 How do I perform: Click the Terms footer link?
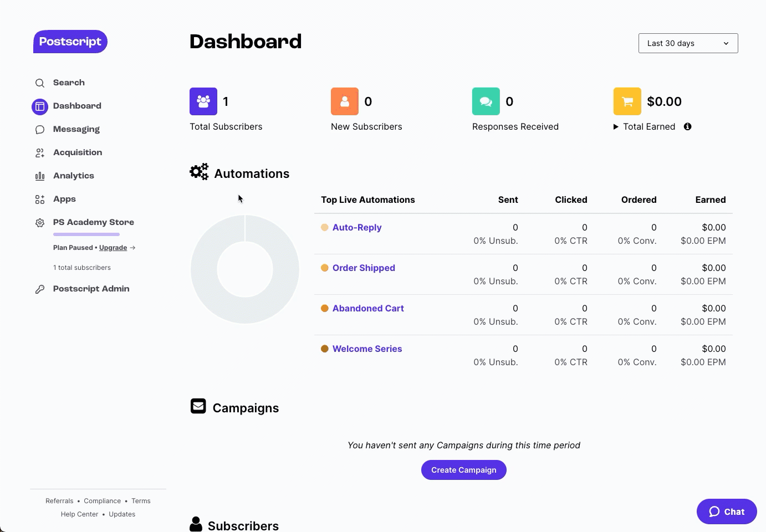click(141, 501)
